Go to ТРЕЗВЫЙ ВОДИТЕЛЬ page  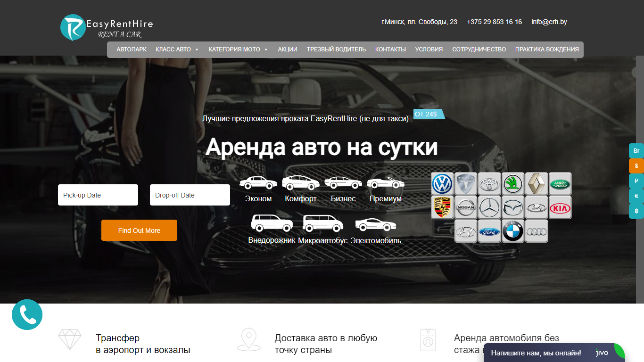click(x=336, y=49)
